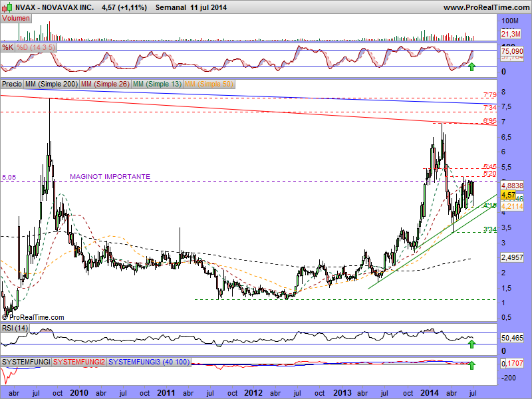
Task: Click the green arrow in the RSI panel
Action: tap(471, 344)
